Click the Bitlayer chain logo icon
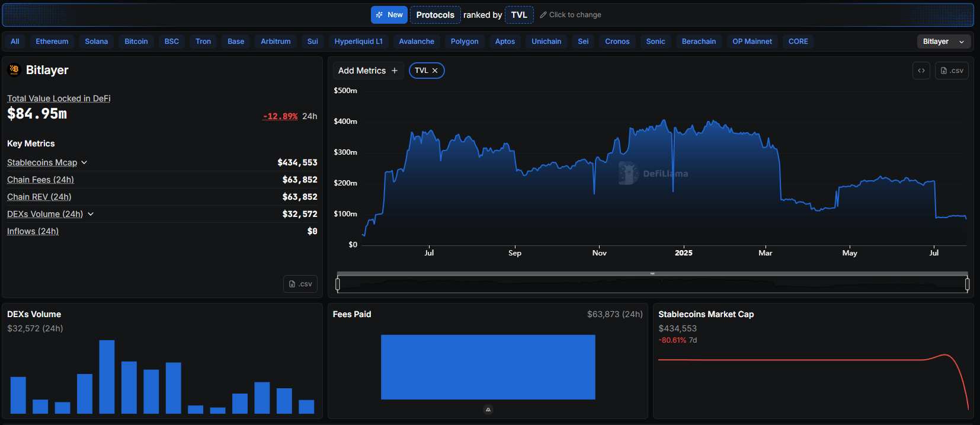980x425 pixels. tap(14, 70)
